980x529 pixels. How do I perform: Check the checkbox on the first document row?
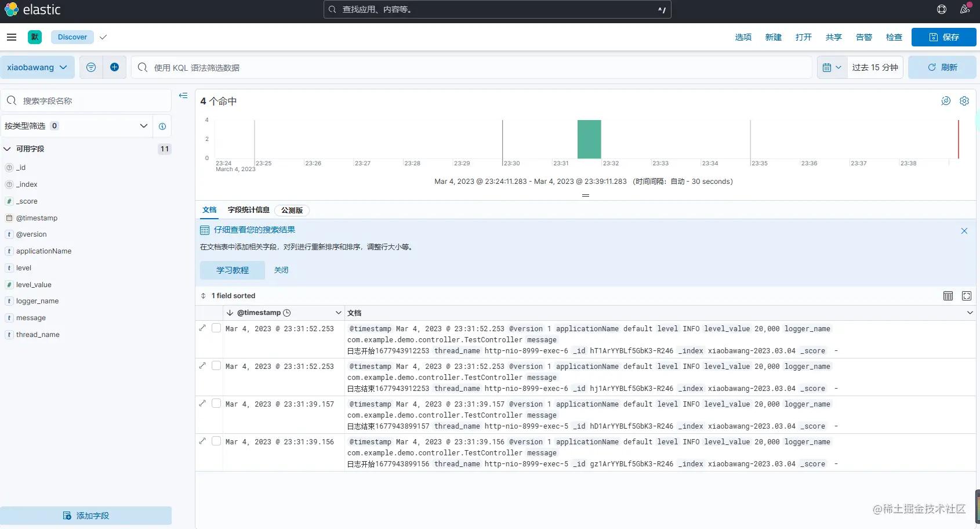(216, 328)
